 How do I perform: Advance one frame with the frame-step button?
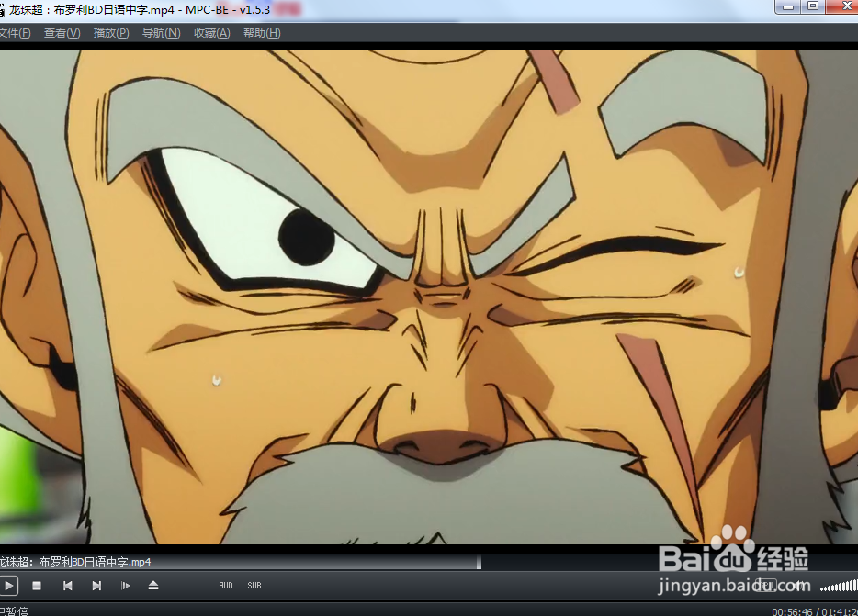(x=125, y=586)
